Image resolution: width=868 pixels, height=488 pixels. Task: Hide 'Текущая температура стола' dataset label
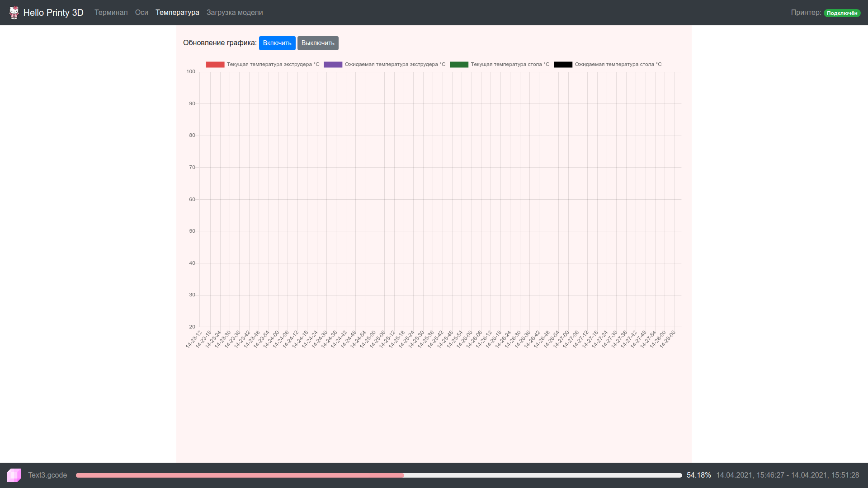[x=510, y=65]
